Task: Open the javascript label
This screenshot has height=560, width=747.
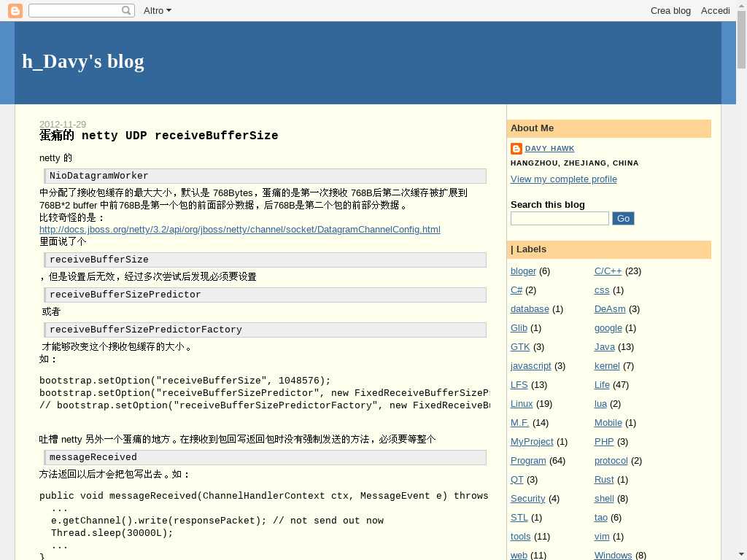Action: click(x=531, y=366)
